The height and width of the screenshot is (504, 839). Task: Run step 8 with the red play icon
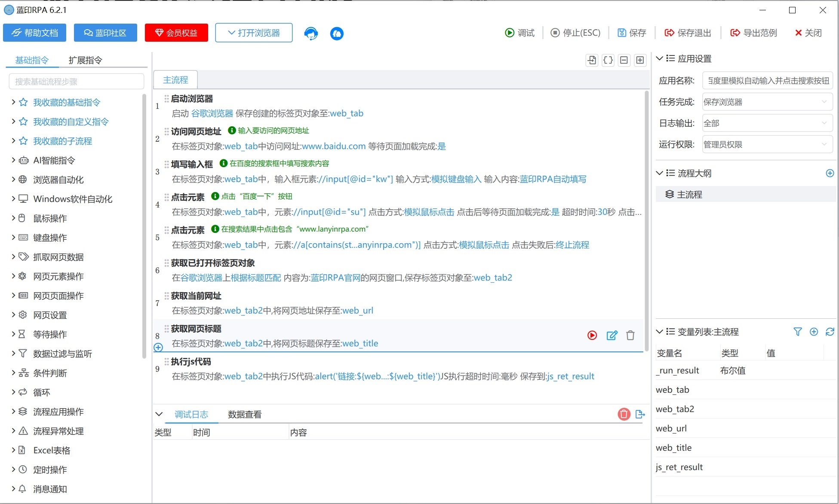tap(592, 336)
